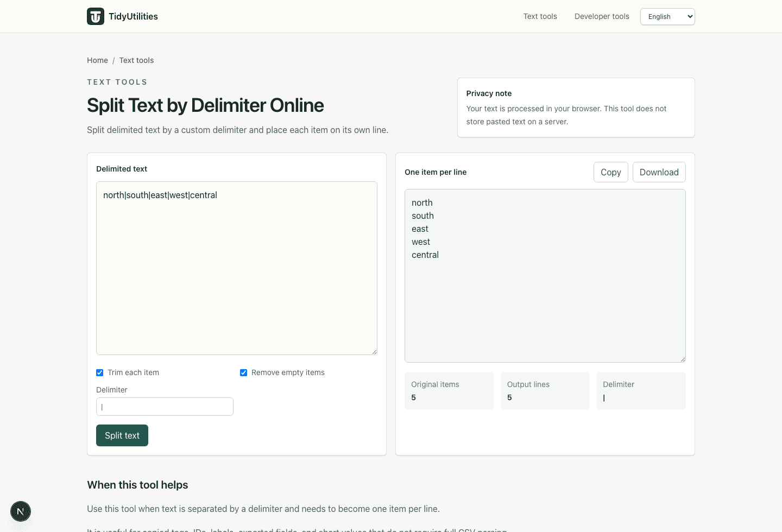Grab the output textarea resize handle
Image resolution: width=782 pixels, height=532 pixels.
pos(683,359)
